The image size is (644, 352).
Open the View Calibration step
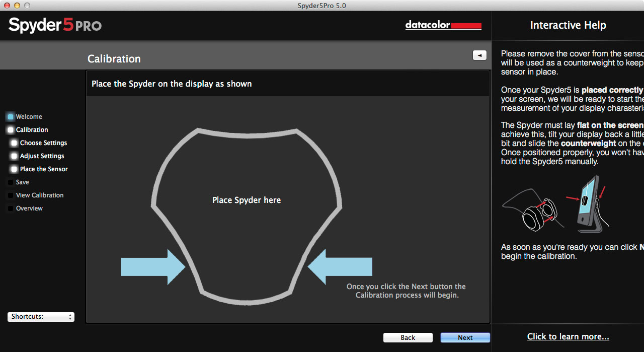pyautogui.click(x=40, y=195)
